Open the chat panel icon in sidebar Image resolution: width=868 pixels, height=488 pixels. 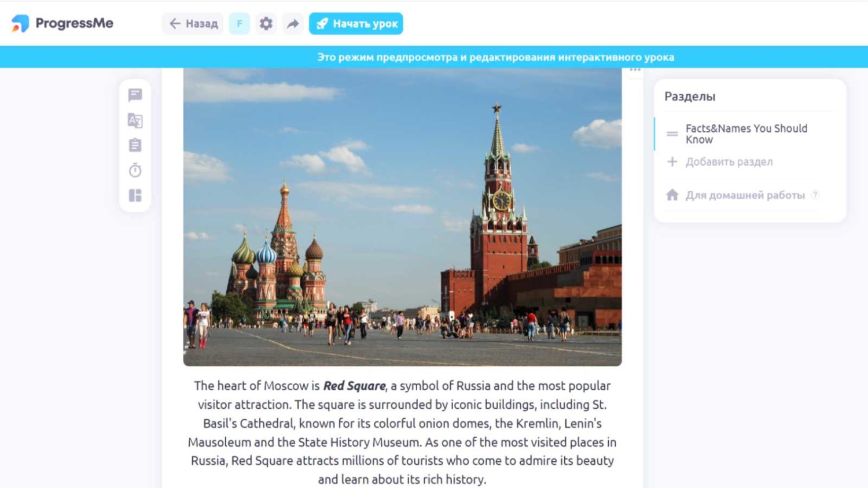135,95
